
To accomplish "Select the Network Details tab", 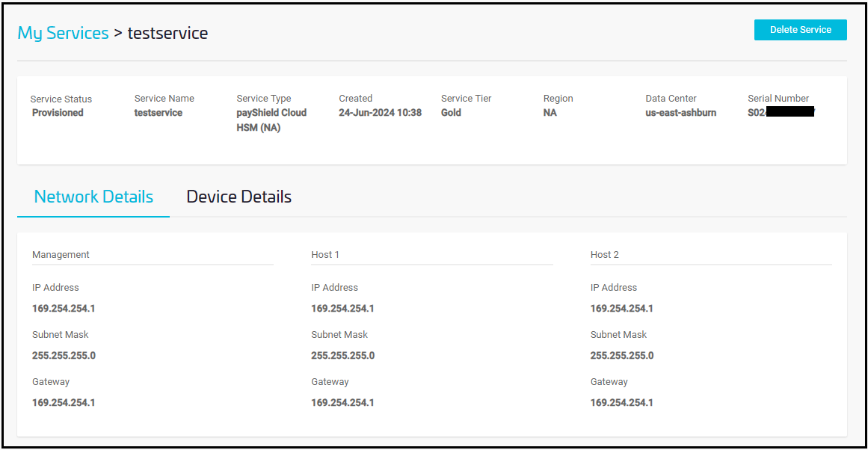I will click(93, 197).
